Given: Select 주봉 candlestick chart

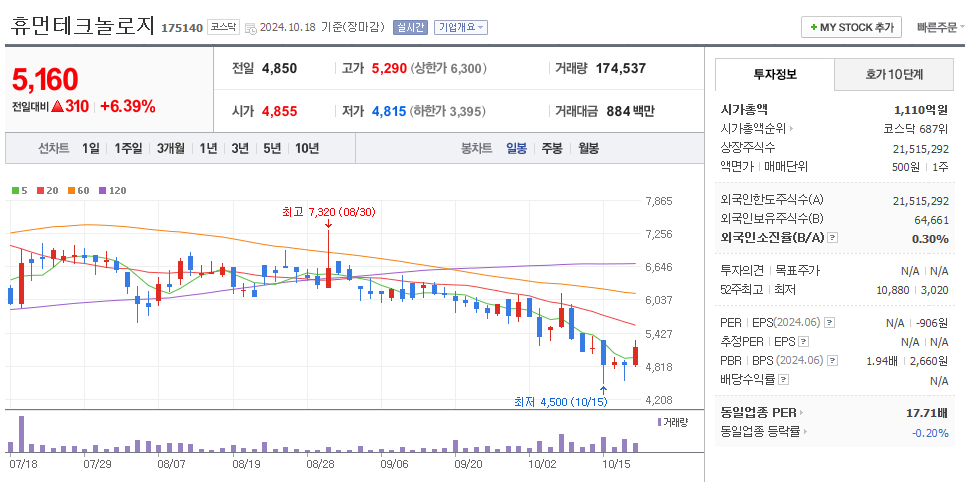Looking at the screenshot, I should [x=552, y=149].
